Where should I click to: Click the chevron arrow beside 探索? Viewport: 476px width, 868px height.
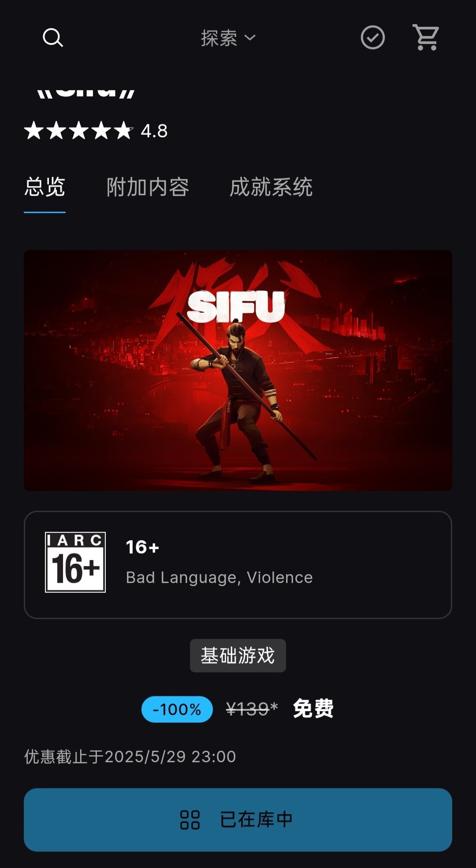click(250, 38)
